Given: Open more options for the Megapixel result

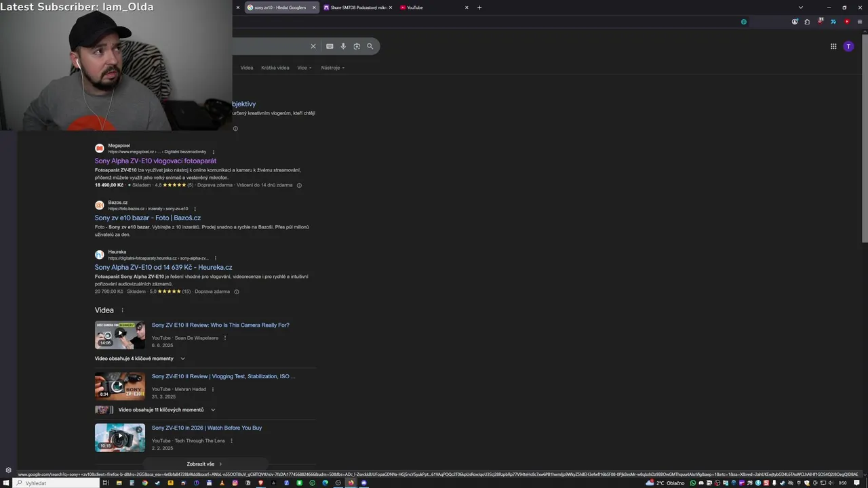Looking at the screenshot, I should pos(214,152).
